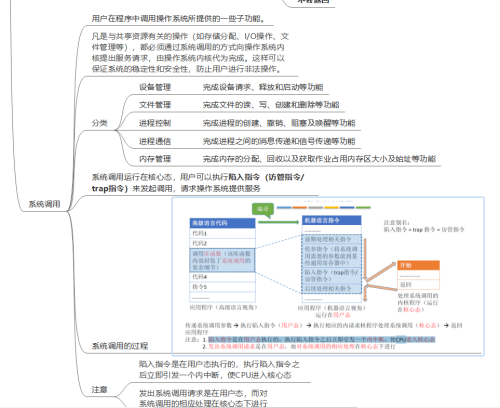
Task: Select text 完成文件的读、写、创建和删除等功能
Action: point(271,105)
